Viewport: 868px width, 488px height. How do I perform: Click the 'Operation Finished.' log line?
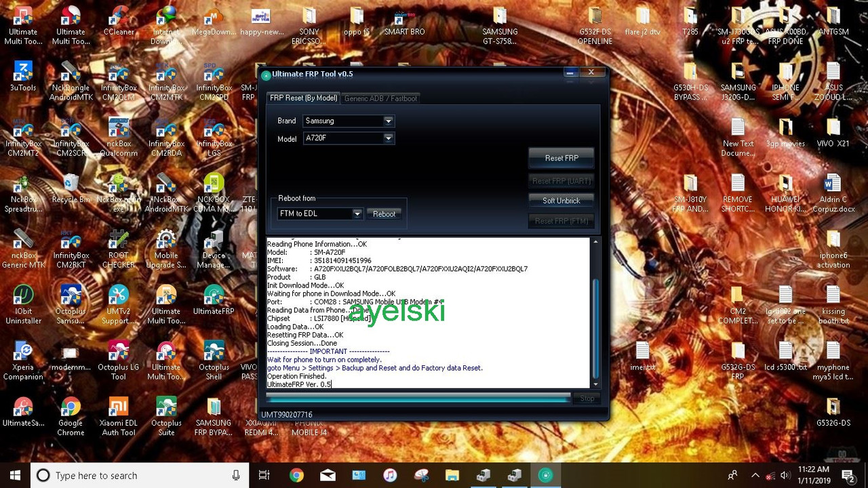pyautogui.click(x=296, y=376)
